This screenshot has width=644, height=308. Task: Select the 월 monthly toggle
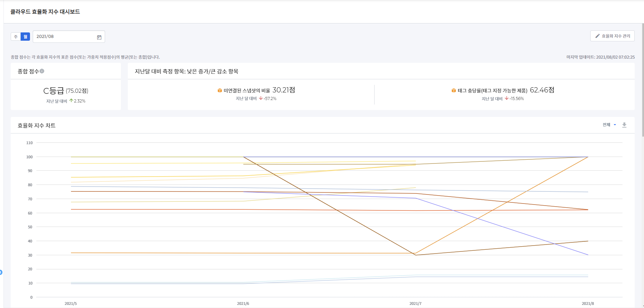[25, 37]
